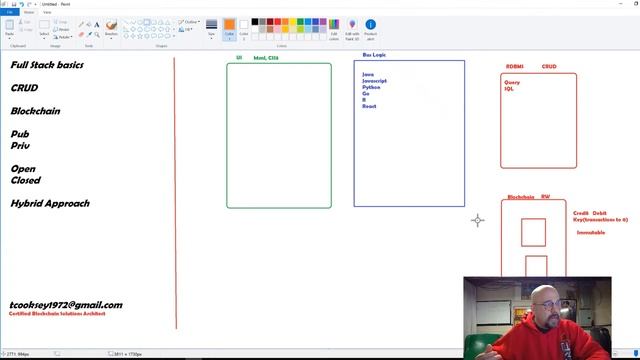Screen dimensions: 640x360
Task: Select the Fill with color bucket tool
Action: 89,25
